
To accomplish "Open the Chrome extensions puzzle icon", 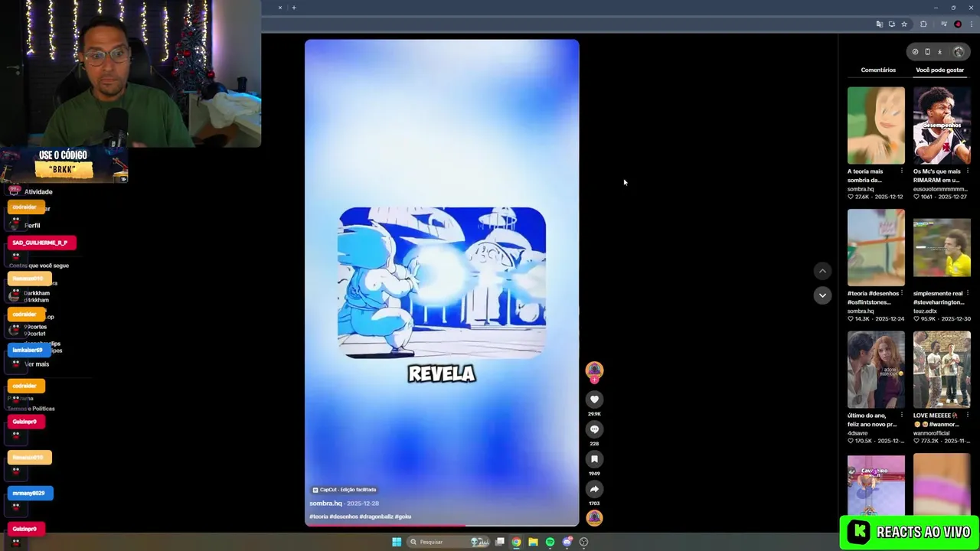I will tap(923, 24).
